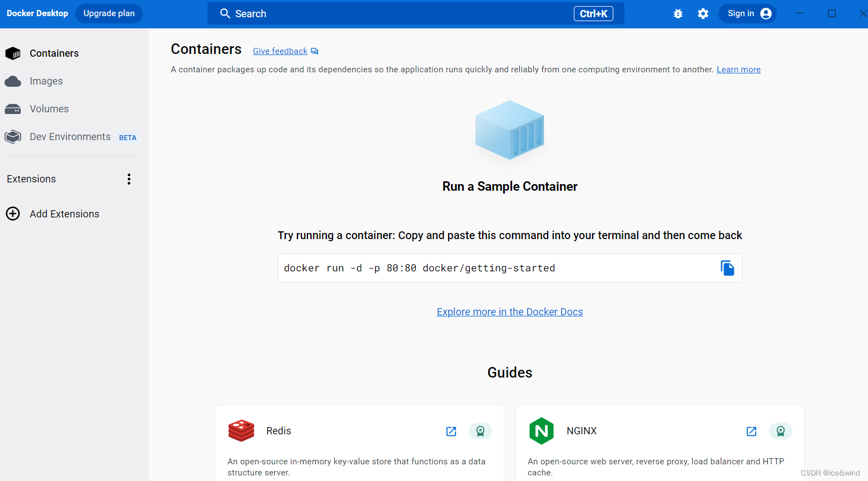Open the Give feedback link
Image resolution: width=868 pixels, height=481 pixels.
coord(280,51)
